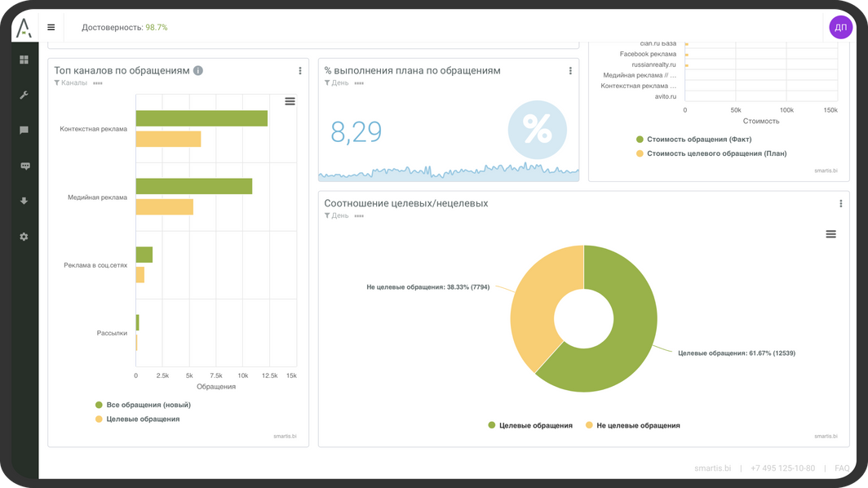Click the download arrow icon in sidebar
This screenshot has height=488, width=868.
coord(24,201)
